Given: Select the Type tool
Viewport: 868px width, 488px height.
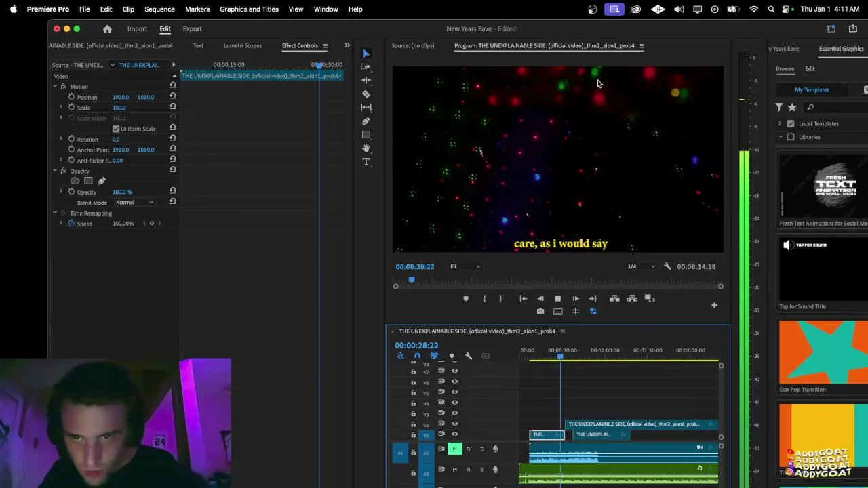Looking at the screenshot, I should (x=366, y=162).
